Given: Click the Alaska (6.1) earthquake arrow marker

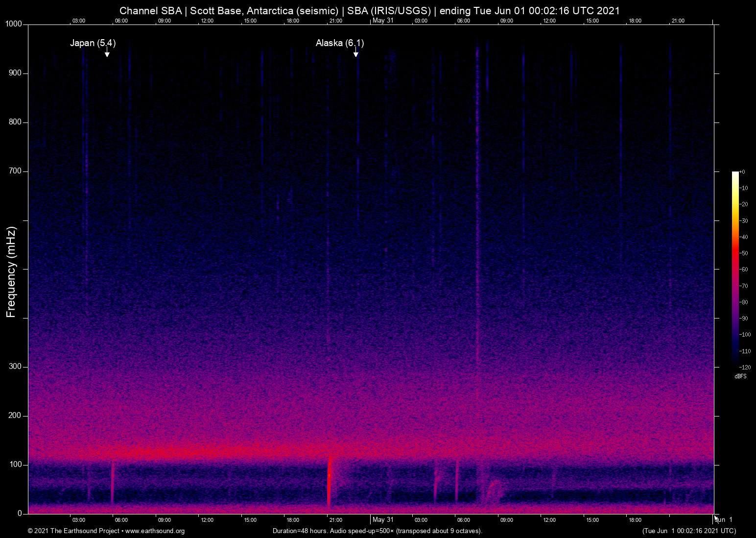Looking at the screenshot, I should click(x=356, y=52).
